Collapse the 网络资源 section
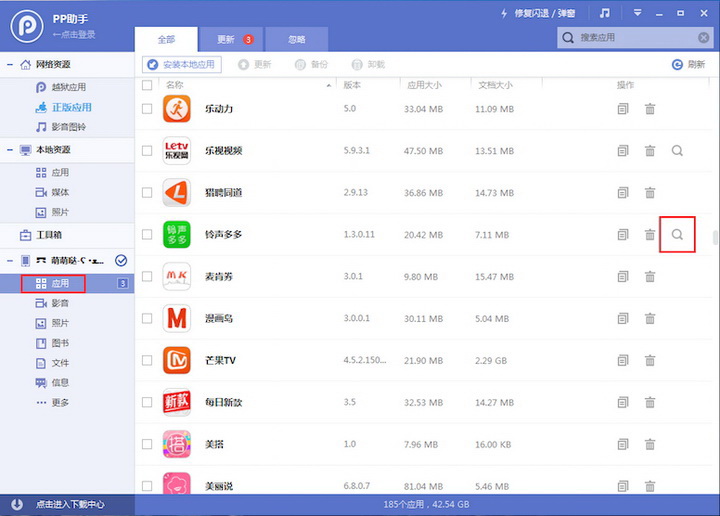 coord(10,65)
